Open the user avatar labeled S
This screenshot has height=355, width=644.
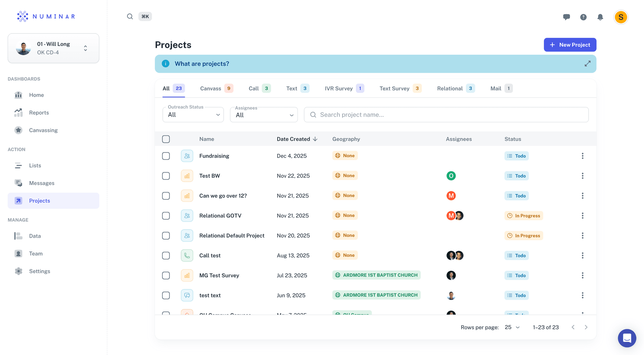(x=621, y=17)
